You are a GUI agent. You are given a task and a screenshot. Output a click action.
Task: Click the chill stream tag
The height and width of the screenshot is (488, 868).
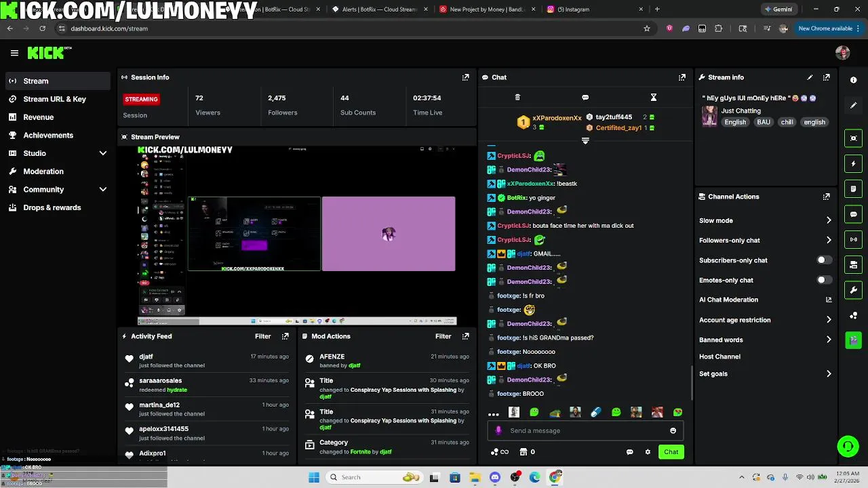click(787, 122)
